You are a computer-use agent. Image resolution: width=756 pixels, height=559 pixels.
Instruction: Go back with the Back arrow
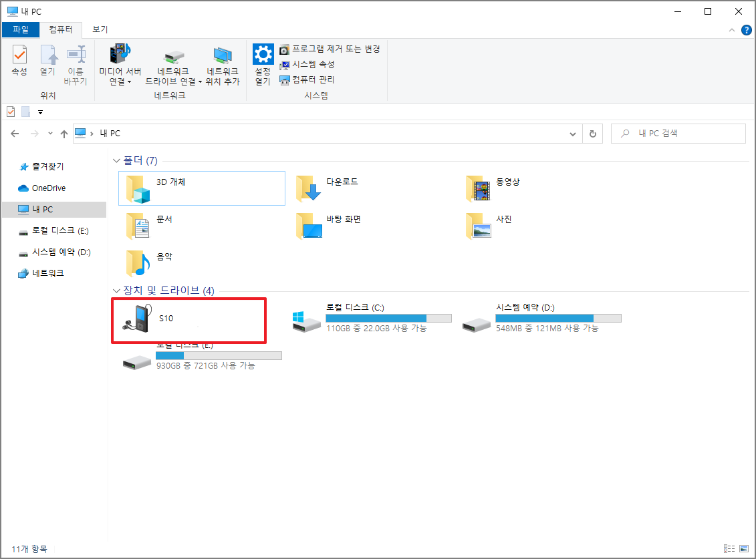[15, 134]
